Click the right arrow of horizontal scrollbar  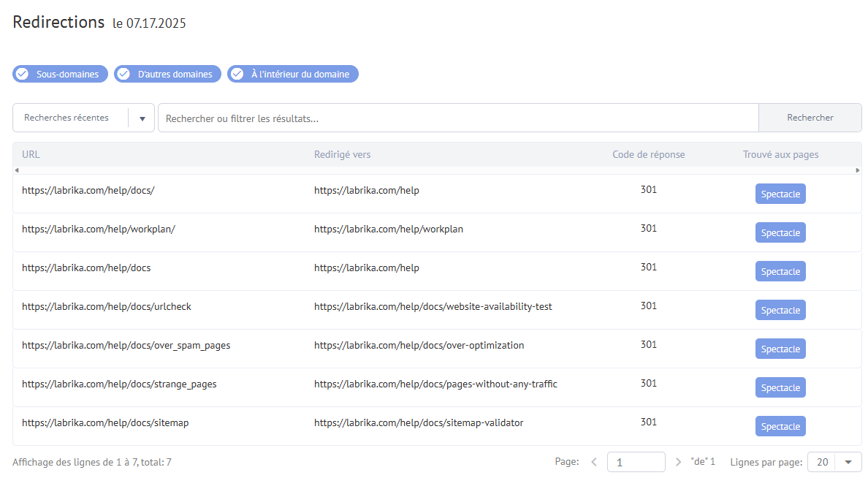[858, 170]
